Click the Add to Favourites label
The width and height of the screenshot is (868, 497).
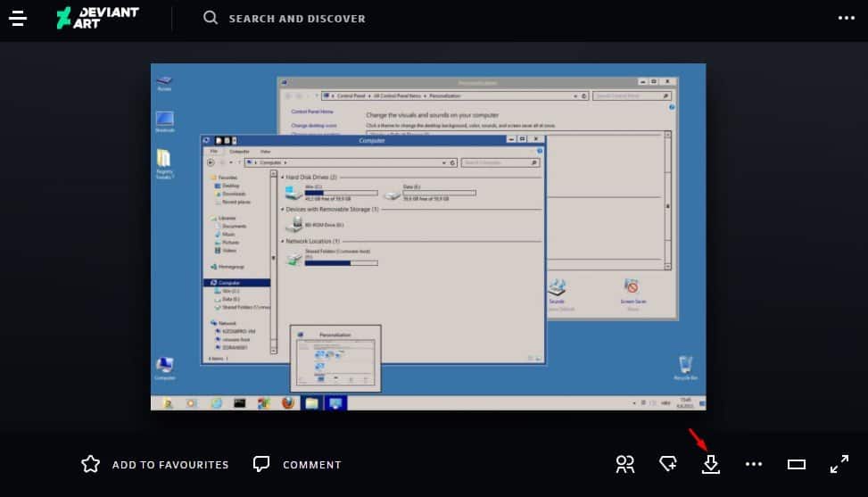170,465
